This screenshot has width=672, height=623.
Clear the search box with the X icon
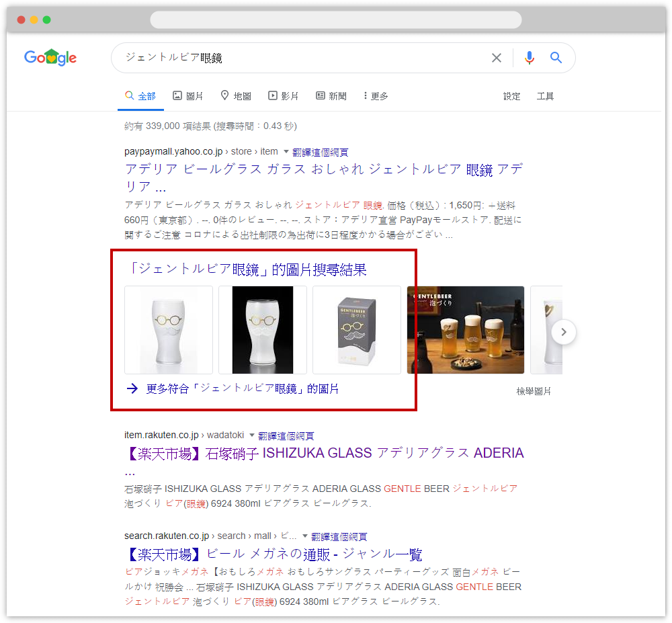click(x=497, y=58)
